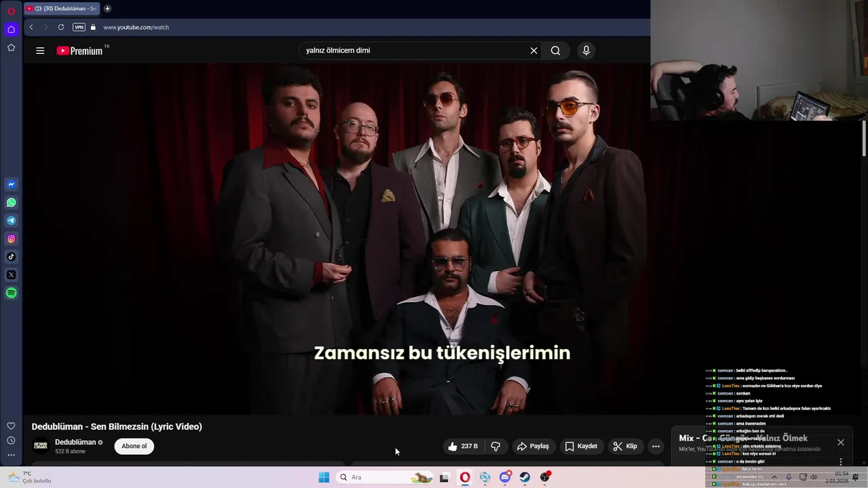The width and height of the screenshot is (868, 488).
Task: Create a clip with Klip button
Action: (x=625, y=446)
